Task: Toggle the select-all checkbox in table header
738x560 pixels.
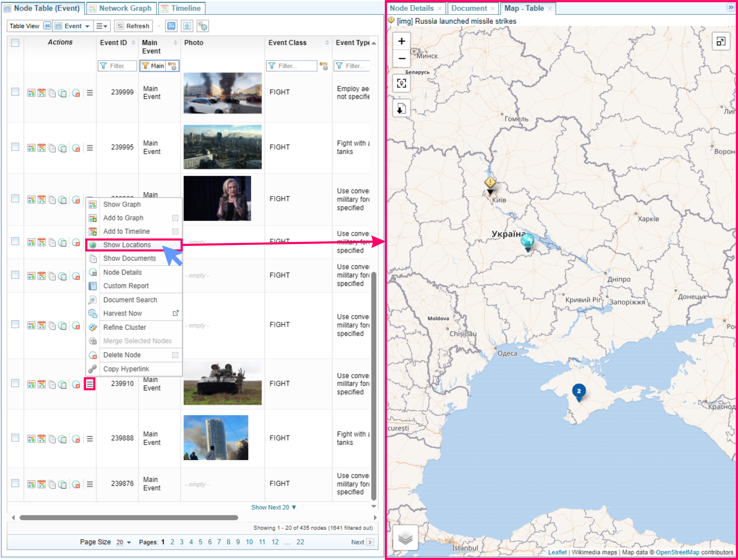Action: coord(15,43)
